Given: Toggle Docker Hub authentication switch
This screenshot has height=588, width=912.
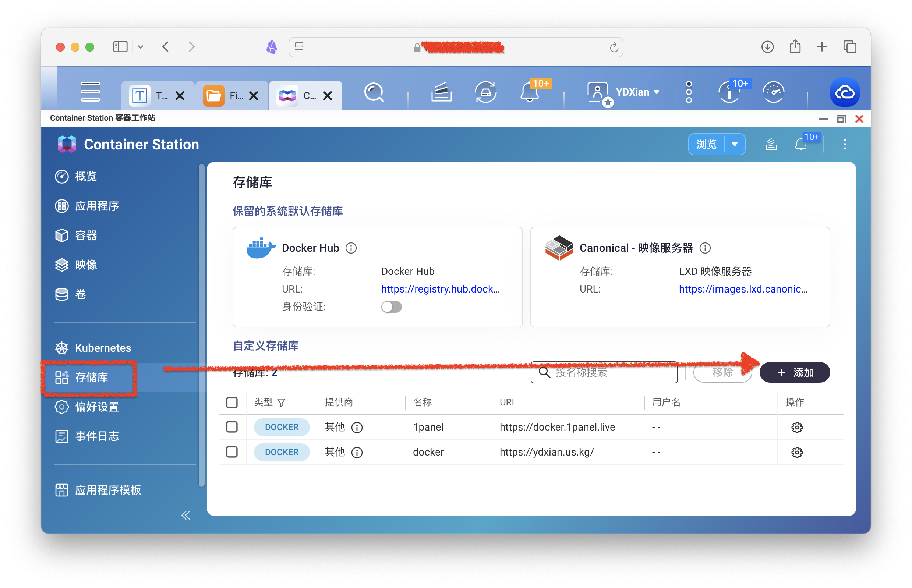Looking at the screenshot, I should pyautogui.click(x=392, y=307).
